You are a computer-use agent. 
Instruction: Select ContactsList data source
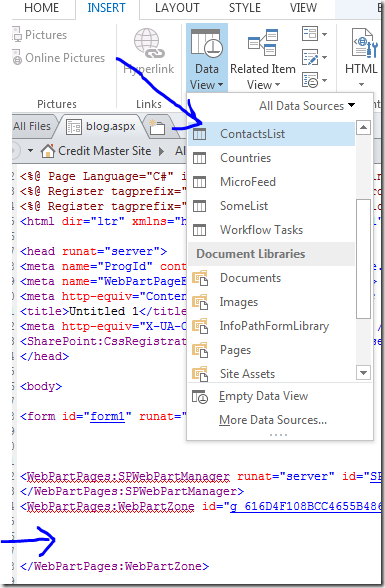[x=271, y=134]
